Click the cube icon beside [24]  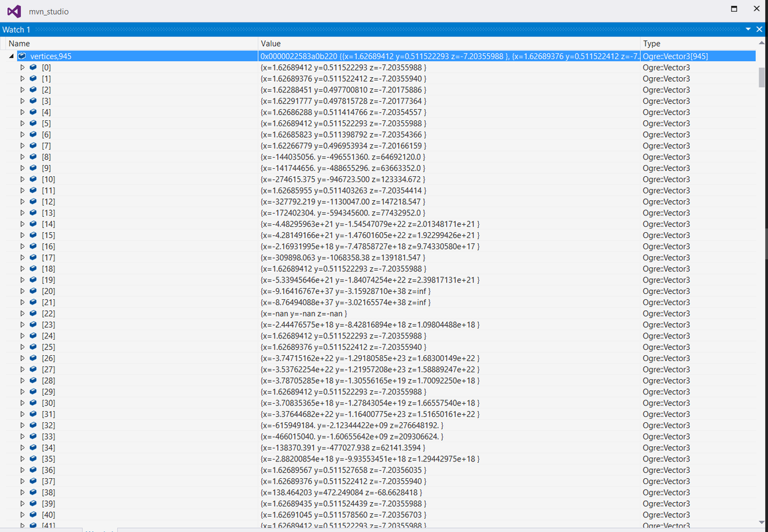(33, 336)
